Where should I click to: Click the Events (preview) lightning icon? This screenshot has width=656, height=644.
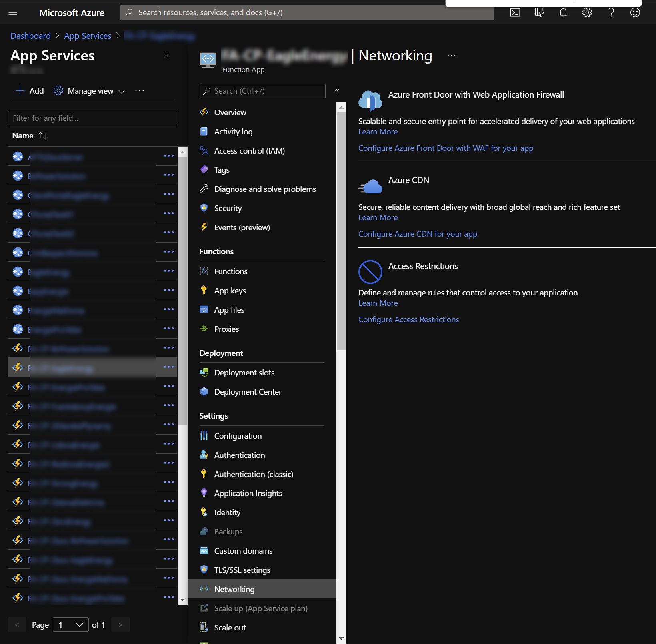(x=204, y=227)
